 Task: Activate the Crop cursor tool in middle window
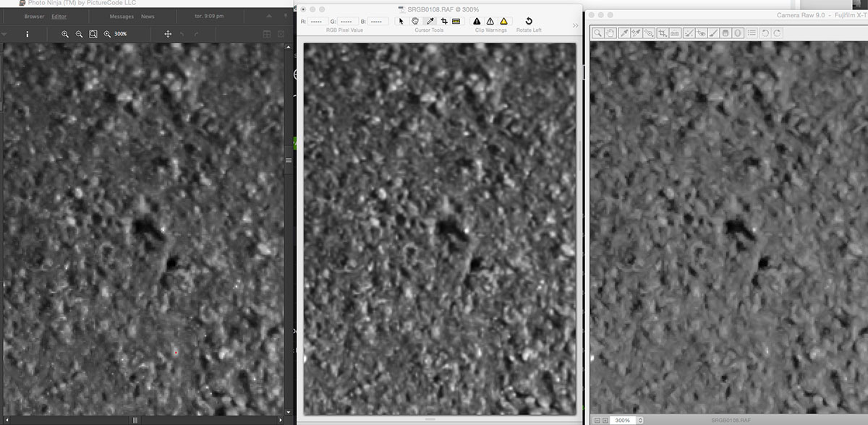pos(443,22)
